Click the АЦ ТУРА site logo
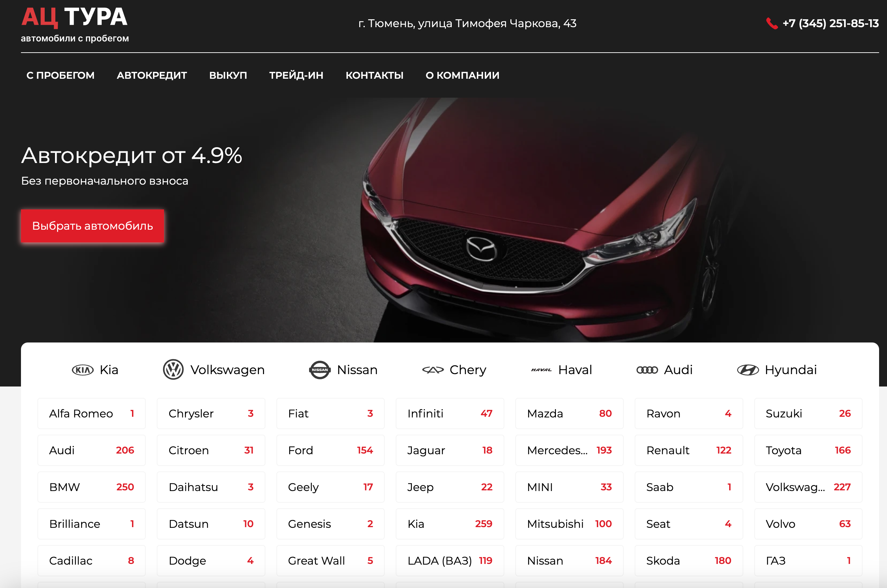 coord(75,24)
